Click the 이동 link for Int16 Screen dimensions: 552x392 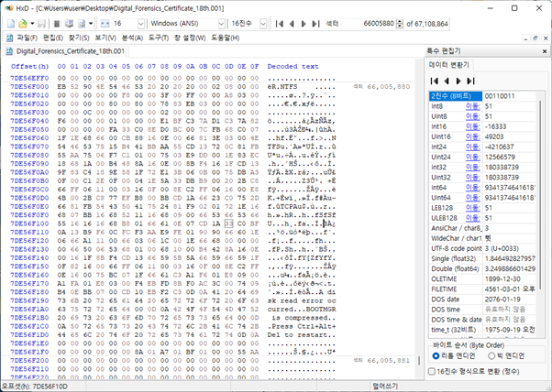(473, 126)
